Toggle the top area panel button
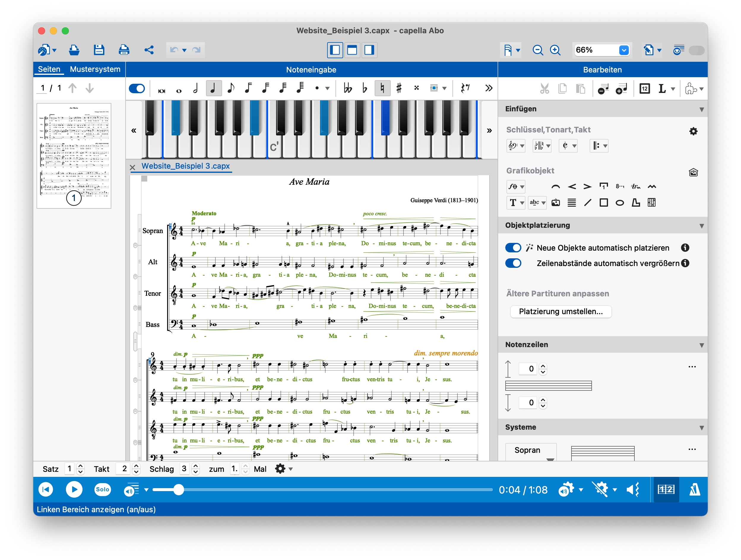741x560 pixels. pyautogui.click(x=352, y=50)
